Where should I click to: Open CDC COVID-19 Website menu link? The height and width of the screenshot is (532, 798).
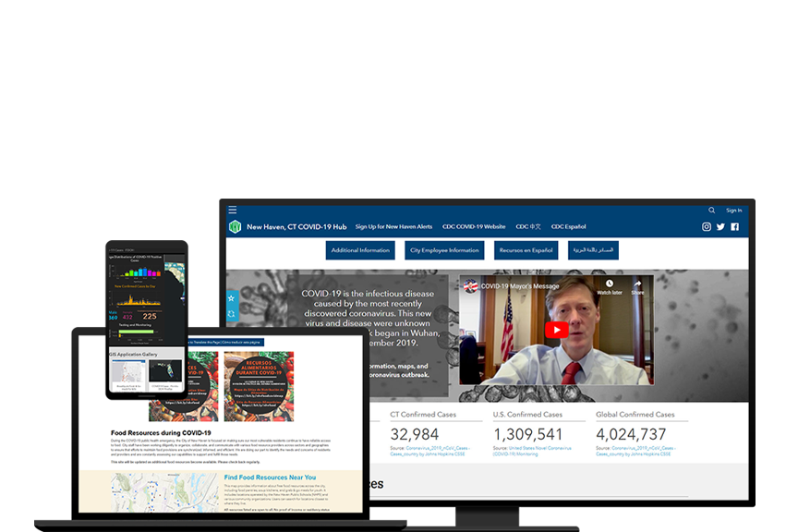474,227
